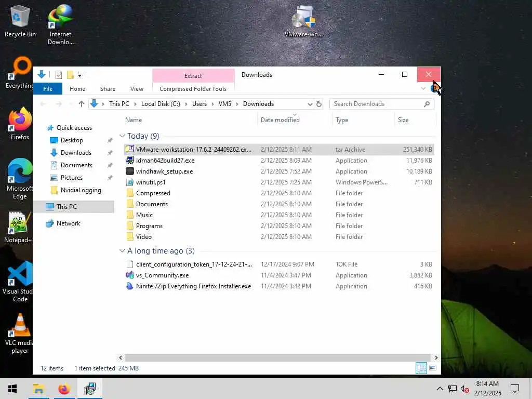Sort by Date modified column header
The width and height of the screenshot is (532, 399).
294,120
